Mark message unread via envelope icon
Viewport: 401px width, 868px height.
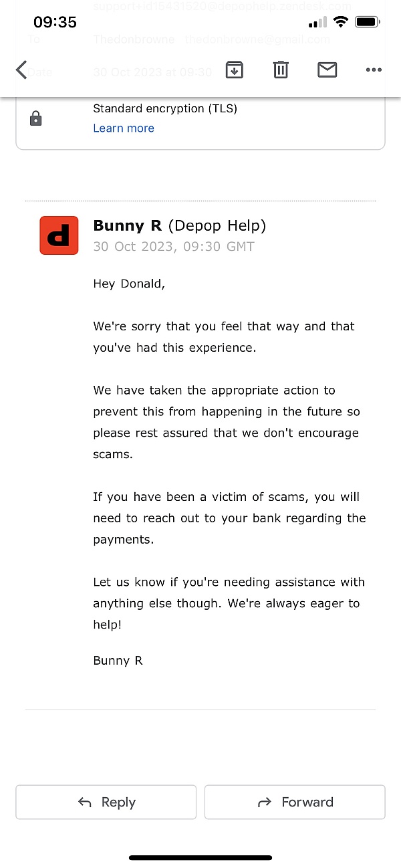tap(327, 70)
